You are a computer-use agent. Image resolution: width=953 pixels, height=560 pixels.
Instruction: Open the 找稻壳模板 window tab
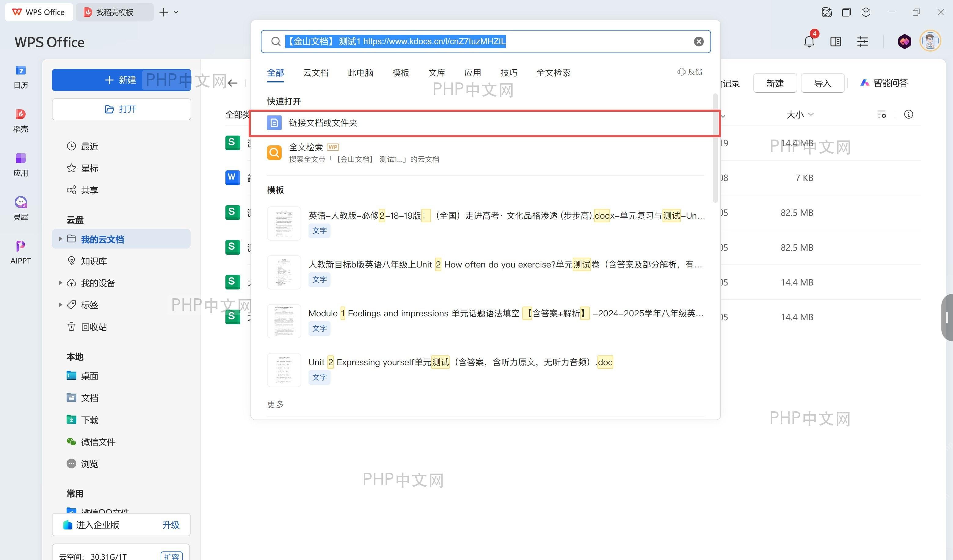115,12
